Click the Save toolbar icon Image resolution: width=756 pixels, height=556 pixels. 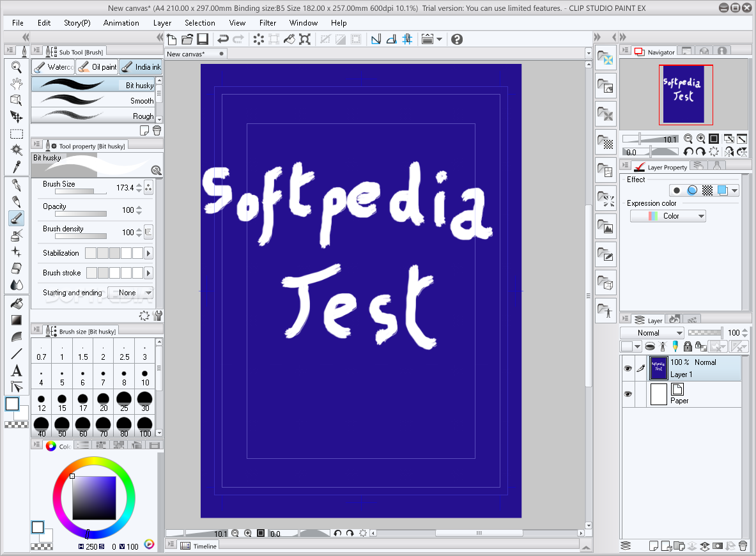[203, 39]
